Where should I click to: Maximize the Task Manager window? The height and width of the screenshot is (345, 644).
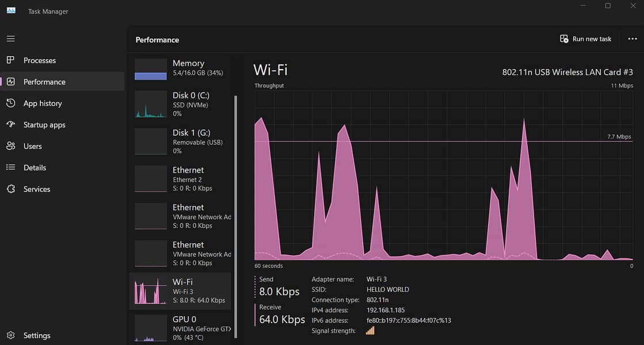pyautogui.click(x=608, y=6)
